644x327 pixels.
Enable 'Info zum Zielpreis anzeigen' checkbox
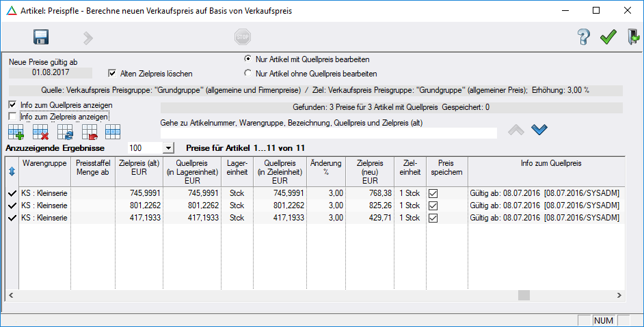click(13, 117)
